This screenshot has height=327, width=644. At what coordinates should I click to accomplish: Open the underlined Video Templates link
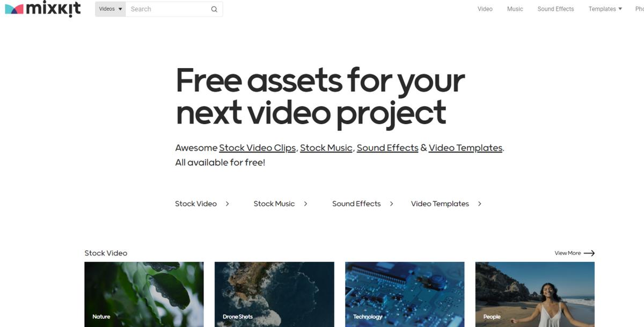[x=466, y=148]
